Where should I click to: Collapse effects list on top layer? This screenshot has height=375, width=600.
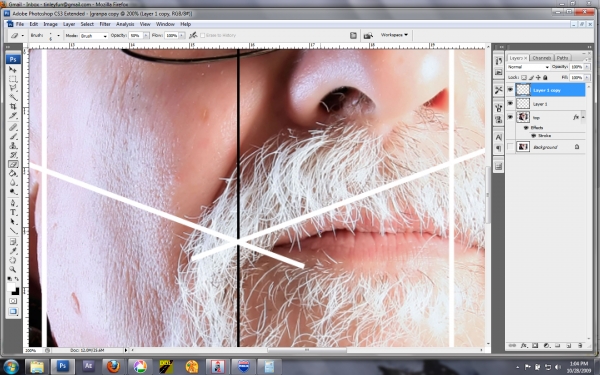[x=583, y=117]
